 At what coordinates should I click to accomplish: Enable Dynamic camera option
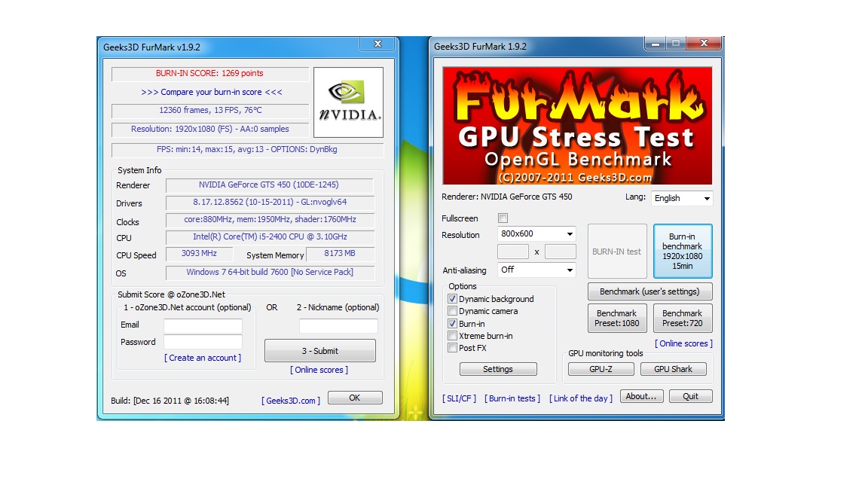tap(452, 311)
